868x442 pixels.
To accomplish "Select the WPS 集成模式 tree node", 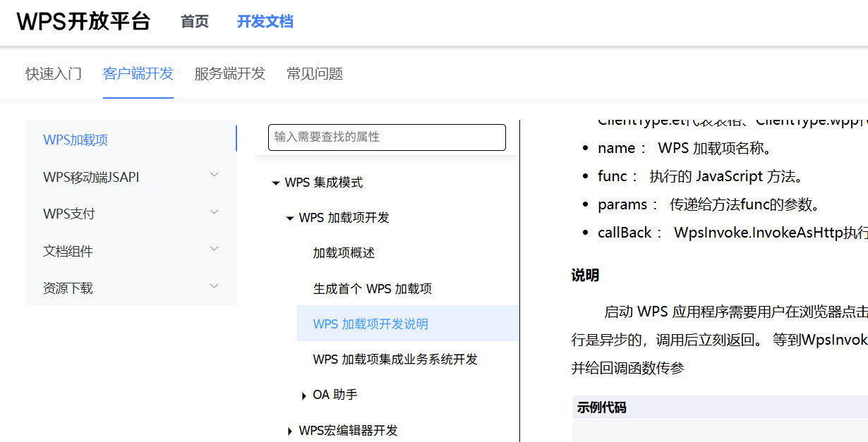I will [324, 183].
